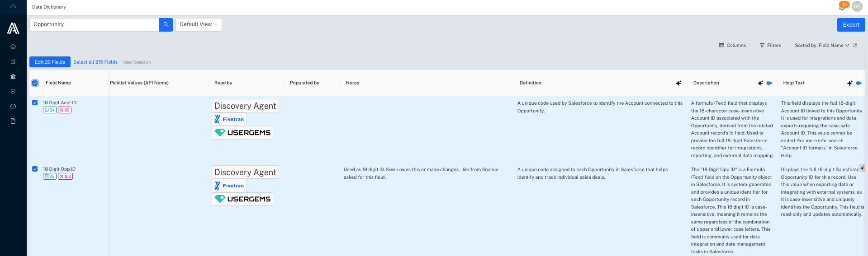The image size is (868, 256).
Task: Click the 99 percent badge under 18 Digit Acct ID
Action: (65, 110)
